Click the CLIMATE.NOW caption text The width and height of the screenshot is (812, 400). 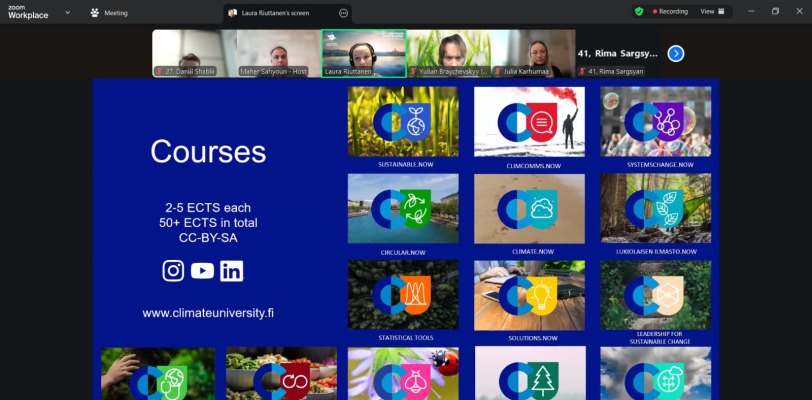[x=533, y=252]
